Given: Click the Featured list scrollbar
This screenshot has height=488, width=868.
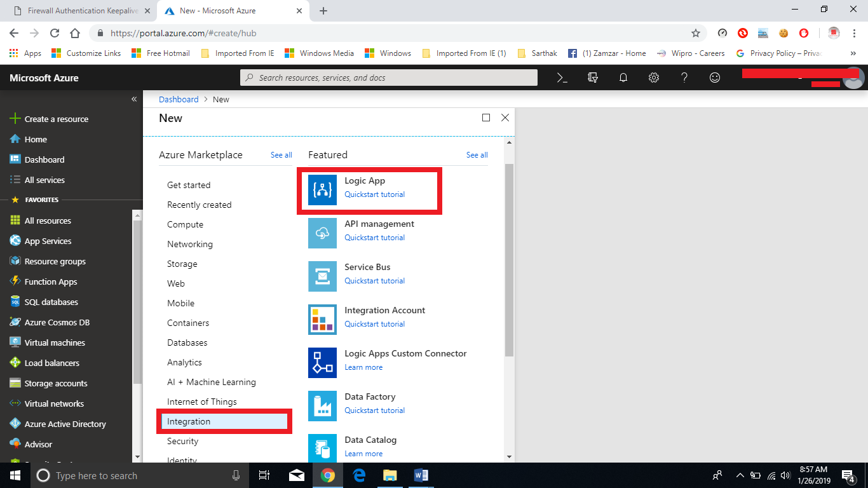Looking at the screenshot, I should [x=509, y=259].
